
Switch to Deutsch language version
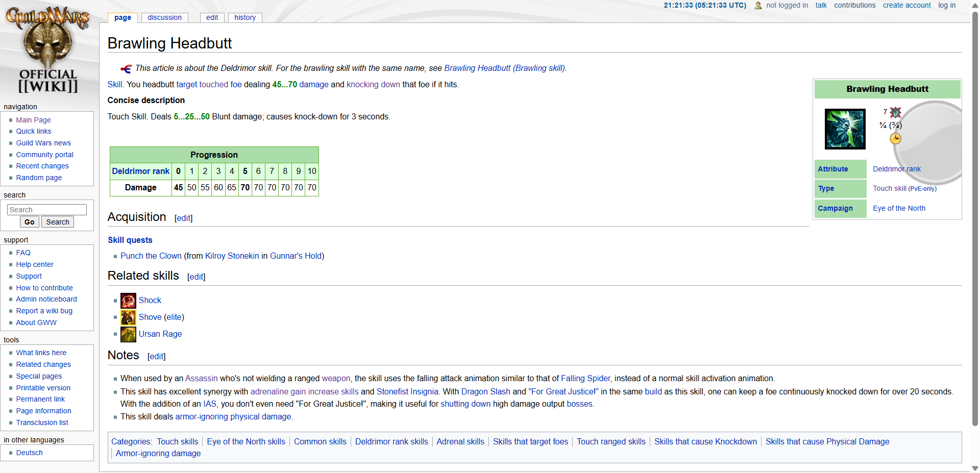[x=29, y=453]
